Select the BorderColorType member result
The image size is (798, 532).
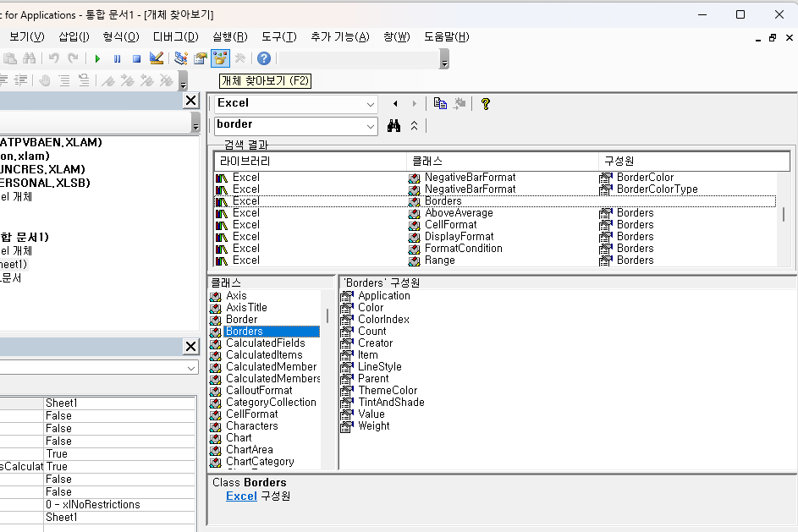click(657, 189)
